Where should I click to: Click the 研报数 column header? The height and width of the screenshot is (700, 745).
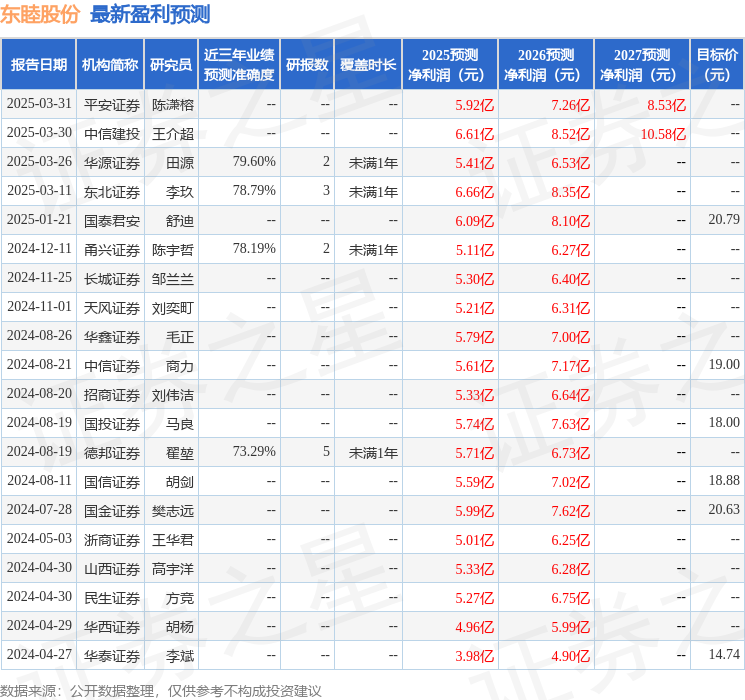pos(307,65)
